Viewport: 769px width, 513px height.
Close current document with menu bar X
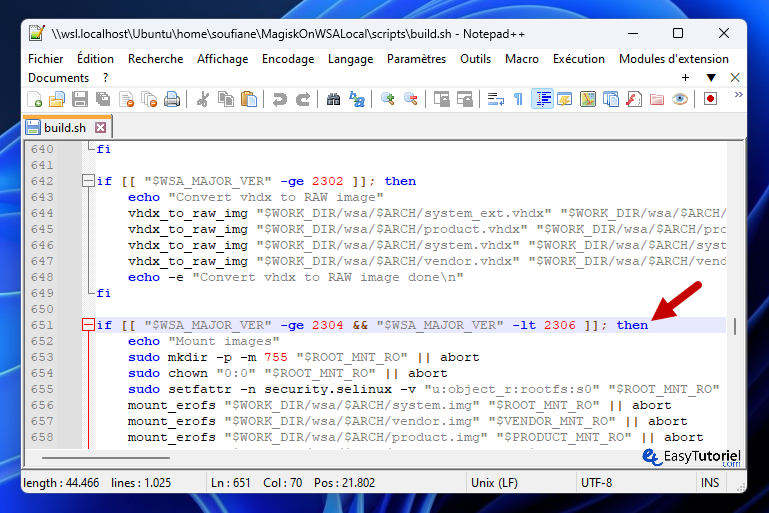[x=735, y=78]
